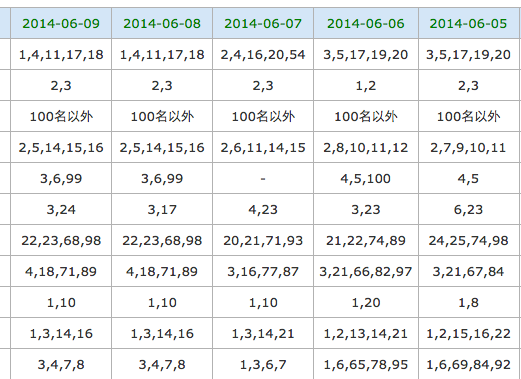Click the 2014-06-07 column header
Screen dimensions: 521x379
(263, 23)
